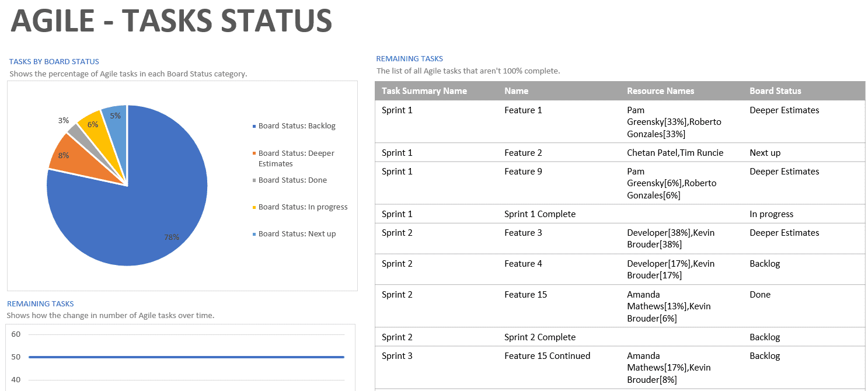Click the TASKS BY BOARD STATUS heading

tap(54, 61)
